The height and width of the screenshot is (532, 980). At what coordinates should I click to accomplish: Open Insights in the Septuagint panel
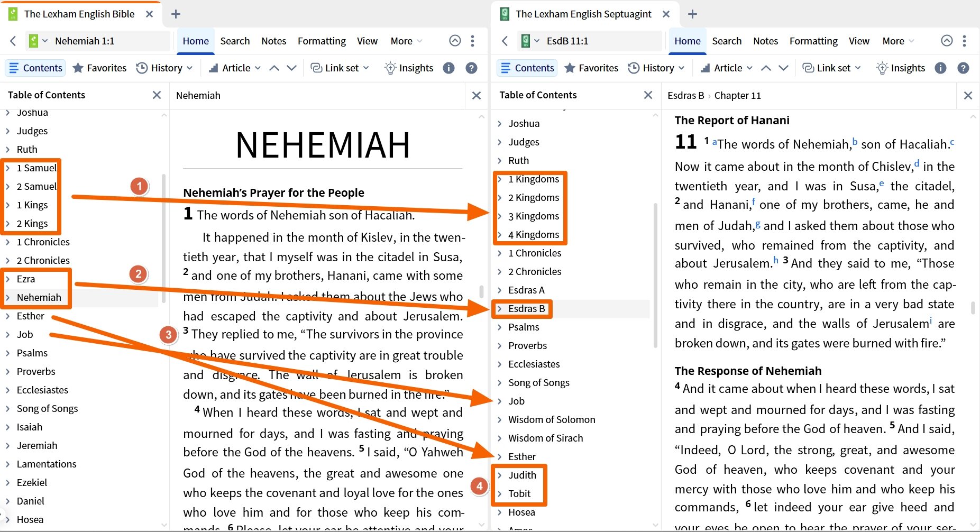(x=900, y=68)
